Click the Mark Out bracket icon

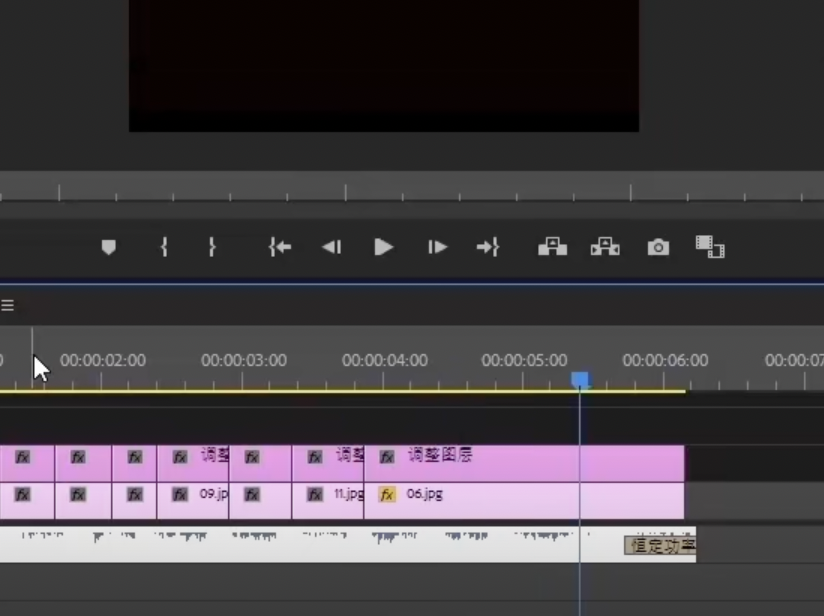212,247
